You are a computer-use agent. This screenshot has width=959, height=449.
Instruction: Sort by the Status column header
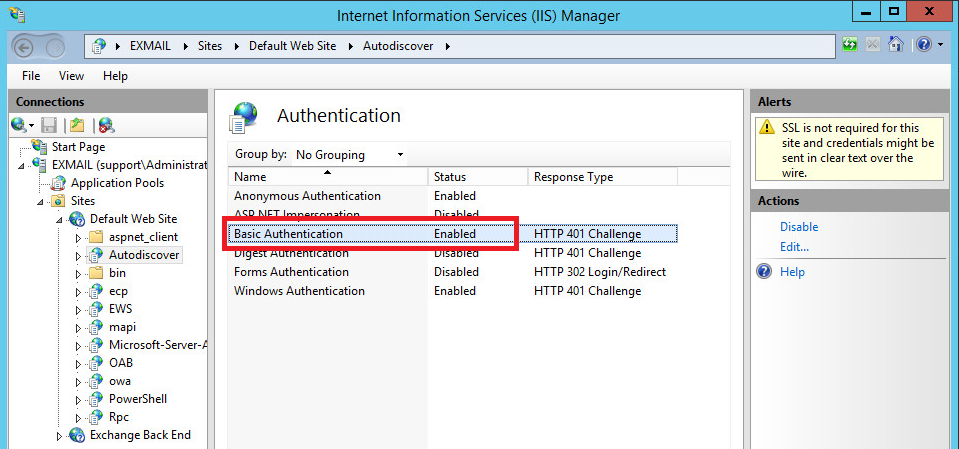(x=478, y=177)
